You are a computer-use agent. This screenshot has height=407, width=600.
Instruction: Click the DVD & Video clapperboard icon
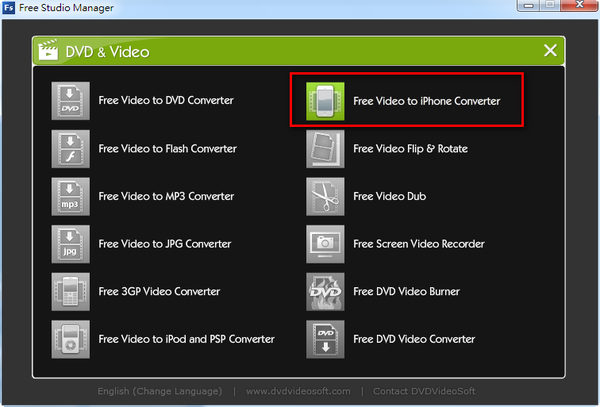point(48,50)
